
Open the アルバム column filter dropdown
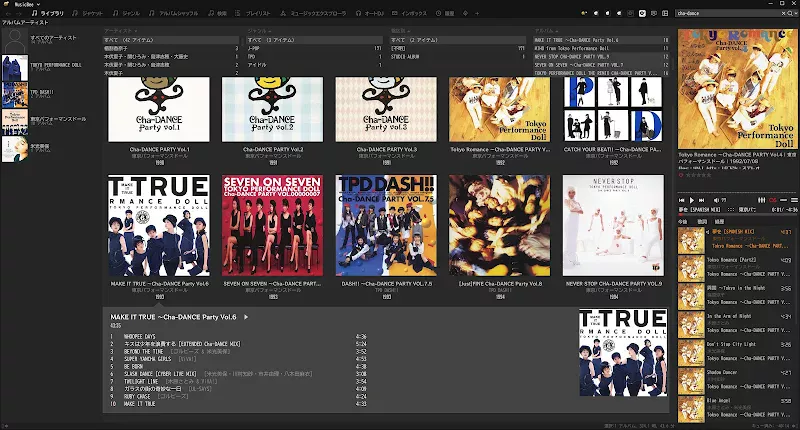(546, 31)
